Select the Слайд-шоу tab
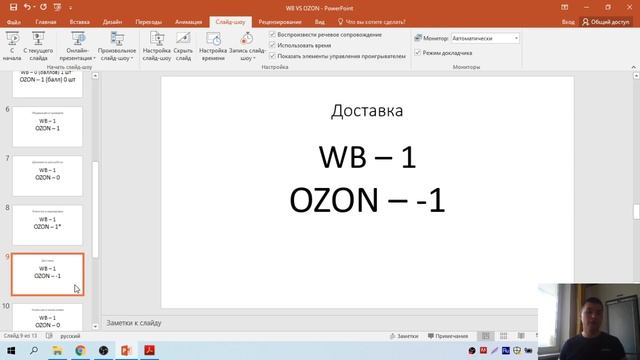640x360 pixels. coord(231,22)
